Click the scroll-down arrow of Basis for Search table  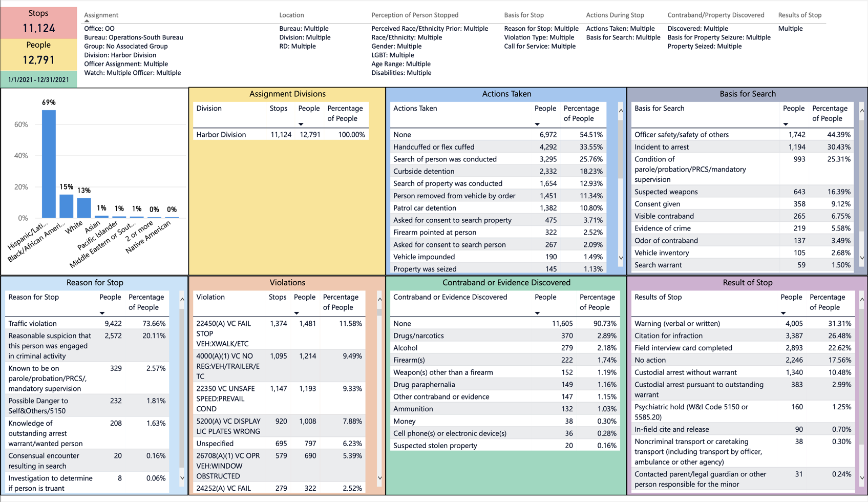click(862, 258)
